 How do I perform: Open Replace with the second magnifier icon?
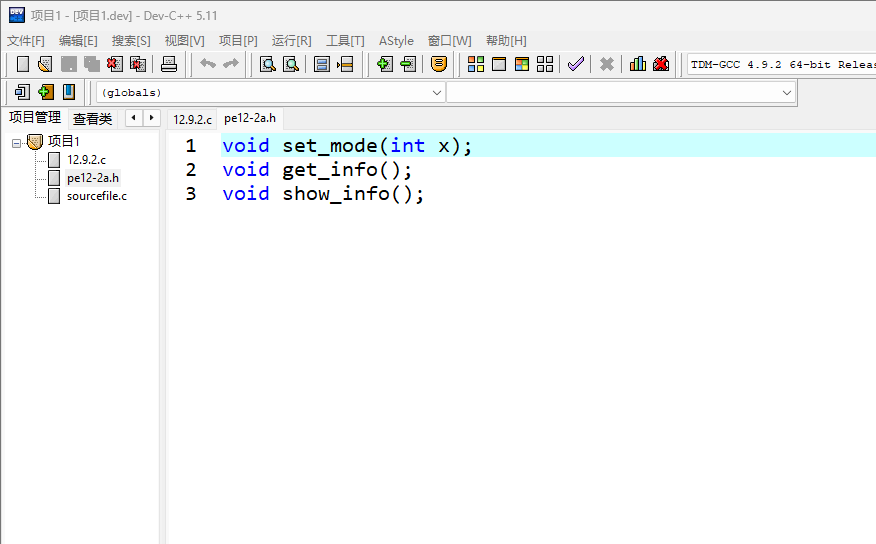[x=291, y=64]
